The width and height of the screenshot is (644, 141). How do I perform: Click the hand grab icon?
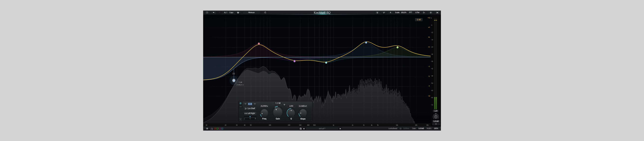click(x=265, y=12)
